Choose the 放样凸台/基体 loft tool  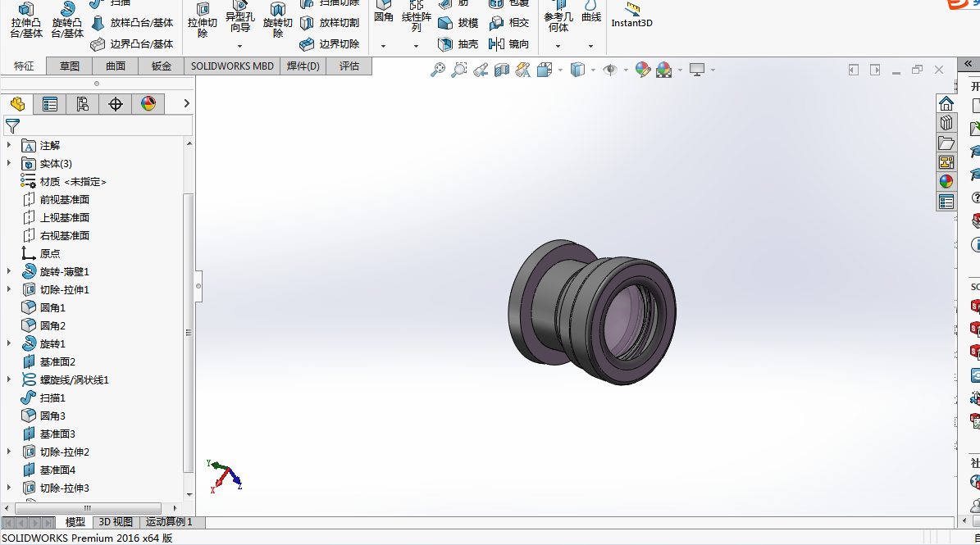[132, 23]
